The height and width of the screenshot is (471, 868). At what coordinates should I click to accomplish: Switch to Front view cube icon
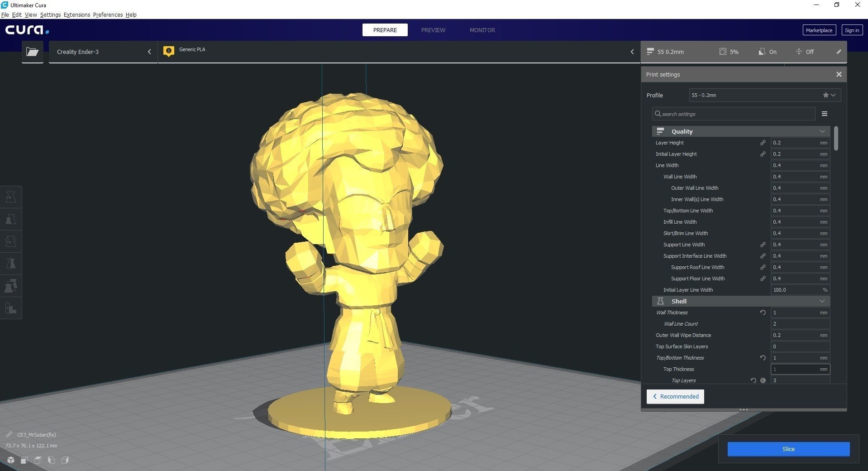pos(24,460)
